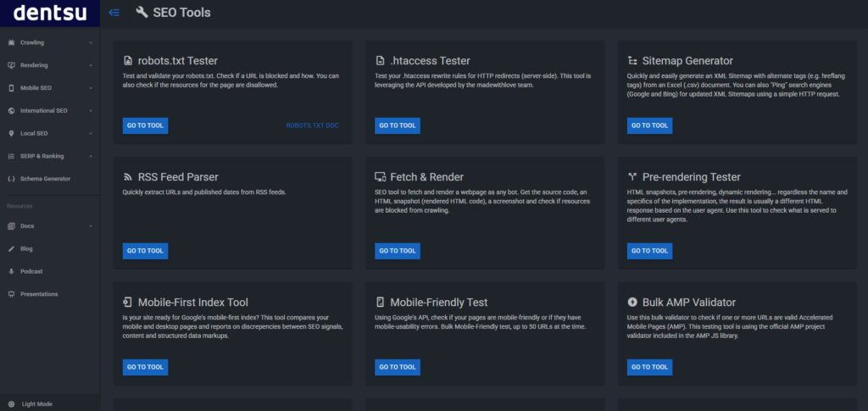Viewport: 868px width, 411px height.
Task: Click the Podcast microphone icon
Action: [x=12, y=271]
